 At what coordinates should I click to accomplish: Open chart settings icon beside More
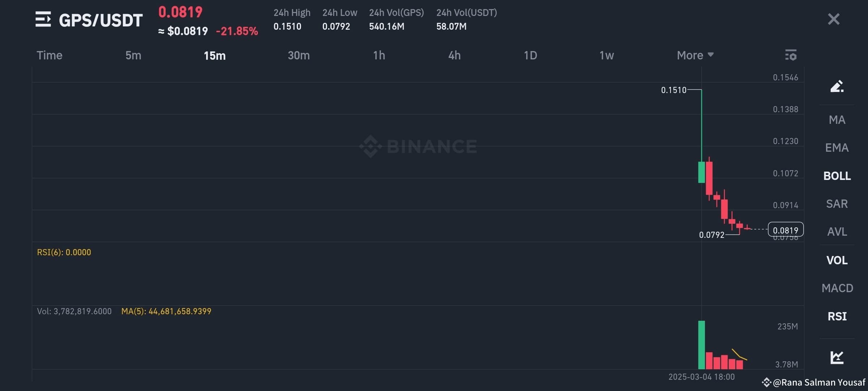pos(791,55)
